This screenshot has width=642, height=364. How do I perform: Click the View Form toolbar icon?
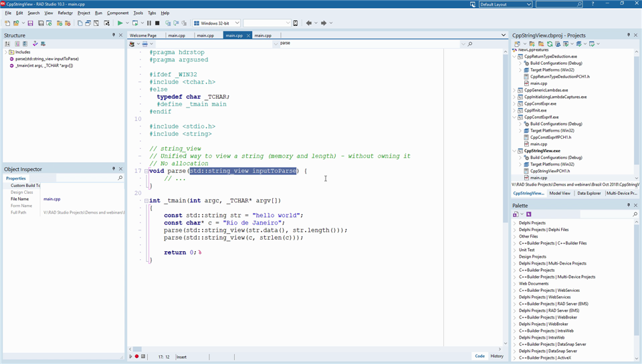pyautogui.click(x=88, y=23)
